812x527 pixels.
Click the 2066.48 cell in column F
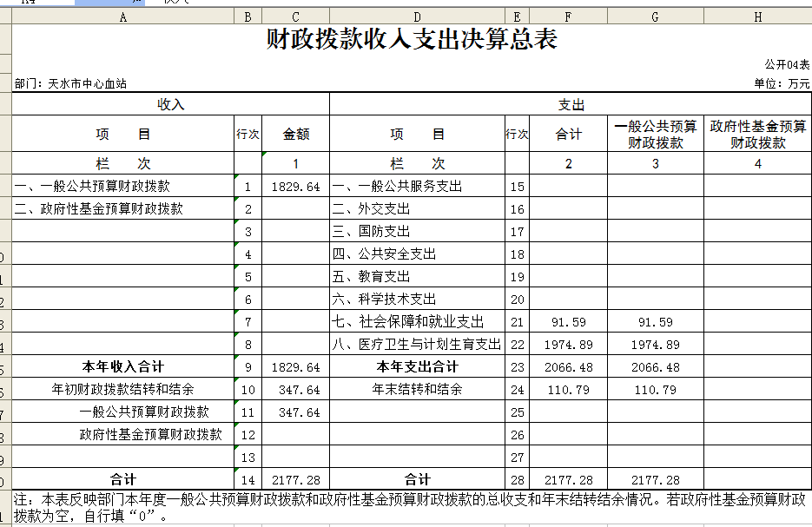tap(568, 367)
